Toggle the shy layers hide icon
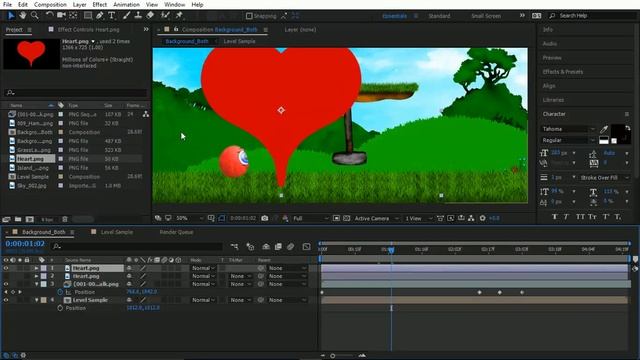Viewport: 640px width, 360px height. (266, 247)
